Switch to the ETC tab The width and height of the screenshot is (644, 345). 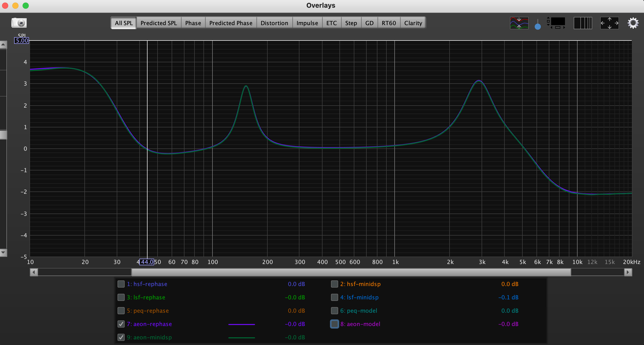332,23
